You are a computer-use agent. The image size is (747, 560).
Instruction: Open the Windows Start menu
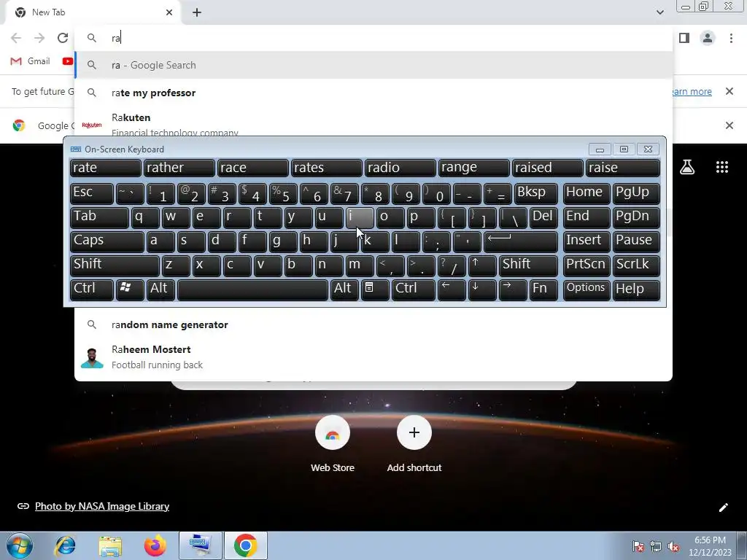pos(20,545)
